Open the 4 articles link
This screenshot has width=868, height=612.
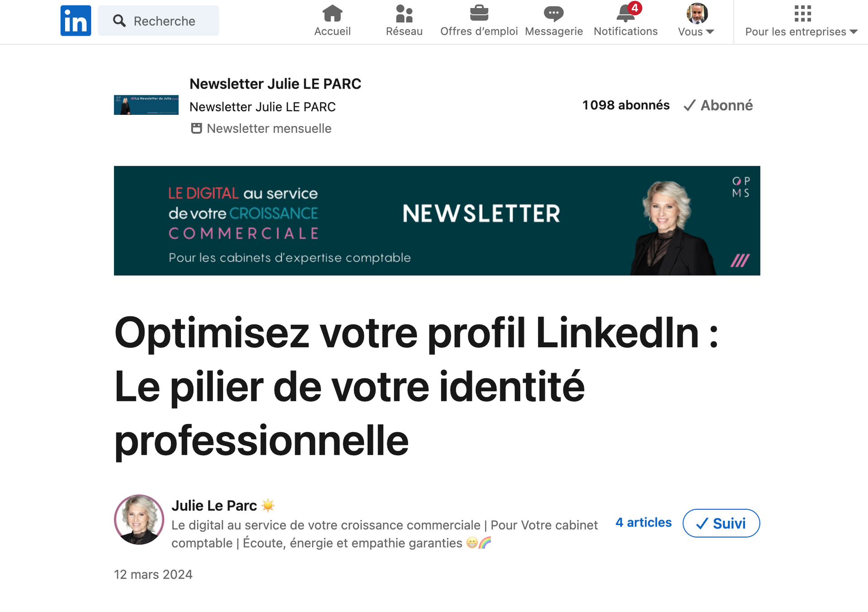643,523
